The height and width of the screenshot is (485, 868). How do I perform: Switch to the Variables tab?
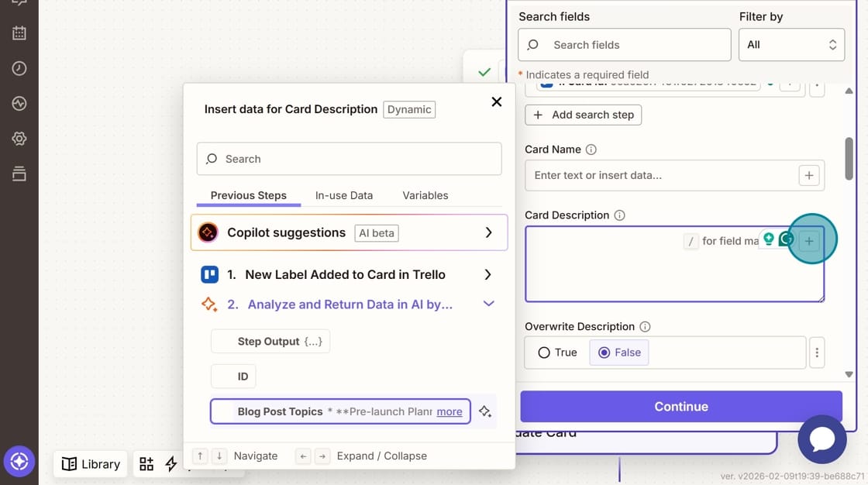(425, 195)
